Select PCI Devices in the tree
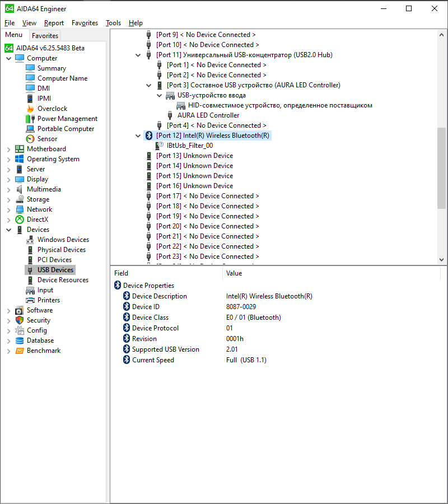 point(55,260)
